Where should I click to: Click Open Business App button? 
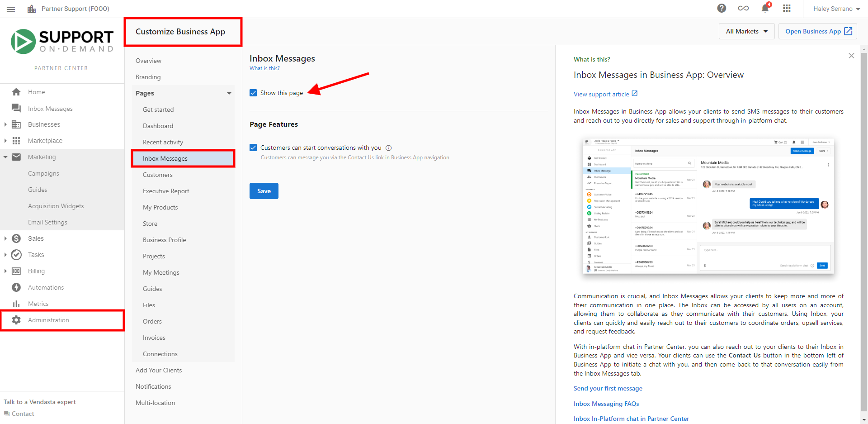point(818,31)
